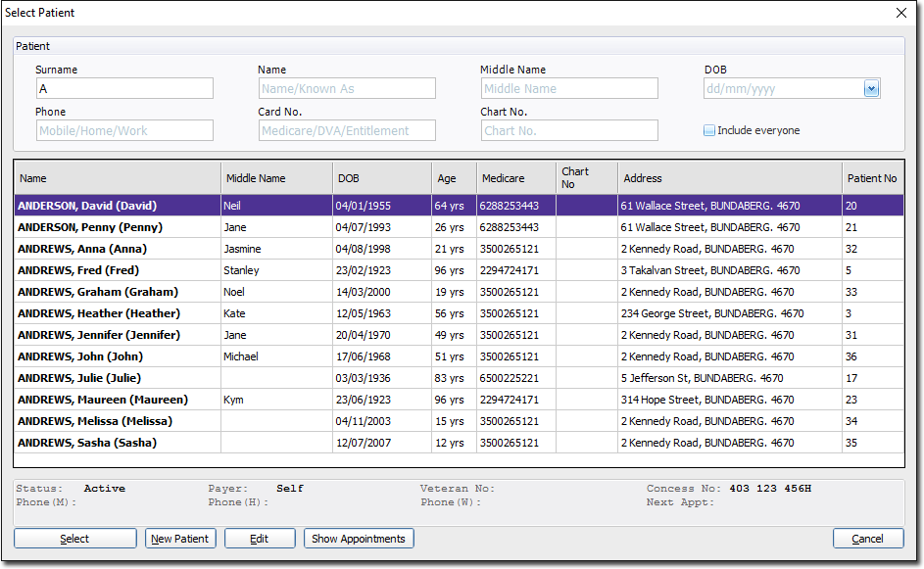924x569 pixels.
Task: Click the Card No. input field
Action: (347, 130)
